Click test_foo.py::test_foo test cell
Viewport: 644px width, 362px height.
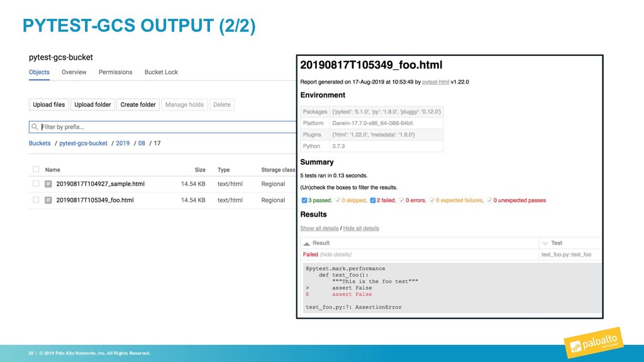(x=567, y=255)
